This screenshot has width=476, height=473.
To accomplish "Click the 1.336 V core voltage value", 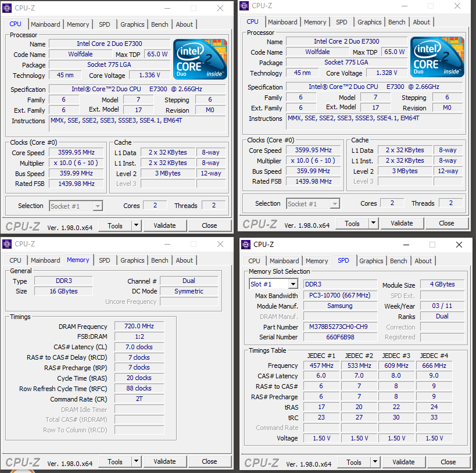I will coord(149,75).
